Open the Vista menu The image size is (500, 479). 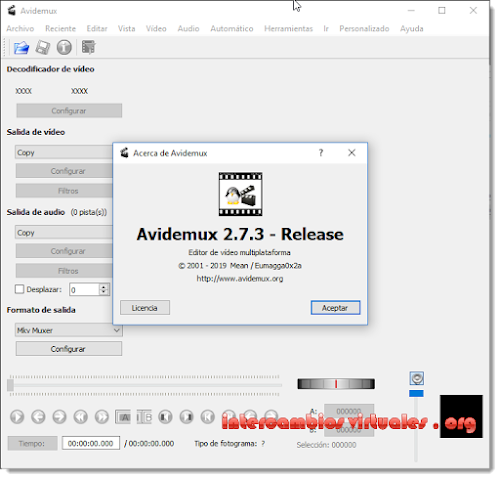point(126,29)
